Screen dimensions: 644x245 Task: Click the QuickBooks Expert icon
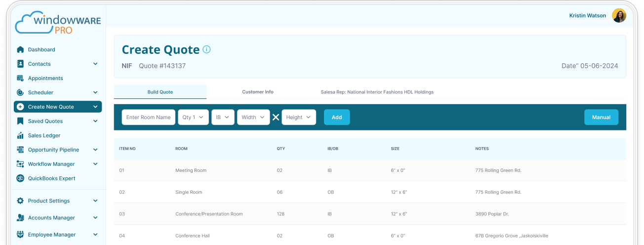[x=20, y=178]
